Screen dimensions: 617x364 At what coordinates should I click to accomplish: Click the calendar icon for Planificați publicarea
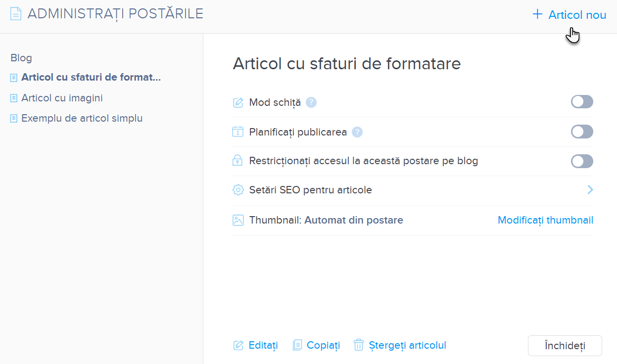(x=238, y=132)
